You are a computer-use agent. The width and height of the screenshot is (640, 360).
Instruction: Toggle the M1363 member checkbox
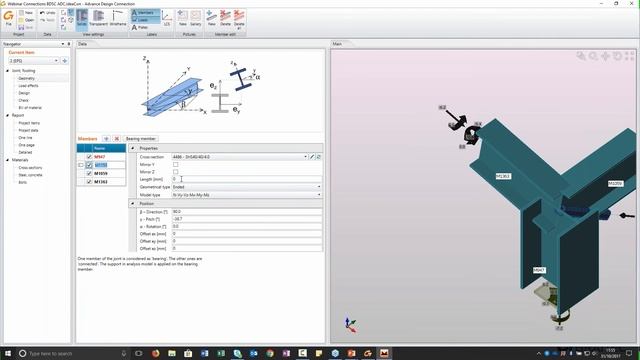click(x=89, y=182)
